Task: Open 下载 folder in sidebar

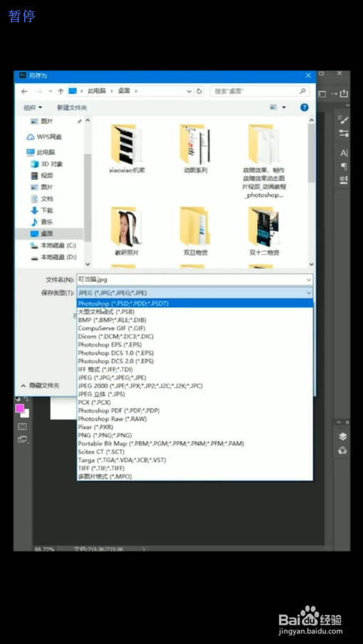Action: point(42,211)
